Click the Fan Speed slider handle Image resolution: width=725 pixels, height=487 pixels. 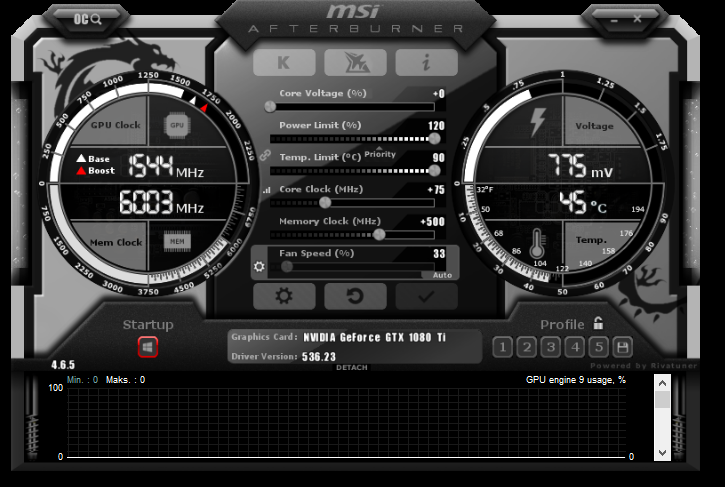[x=287, y=266]
